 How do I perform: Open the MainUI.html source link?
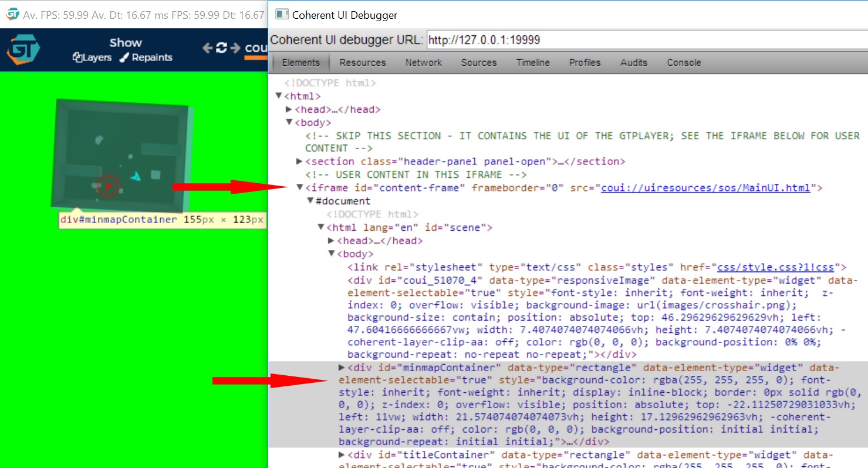pyautogui.click(x=705, y=188)
